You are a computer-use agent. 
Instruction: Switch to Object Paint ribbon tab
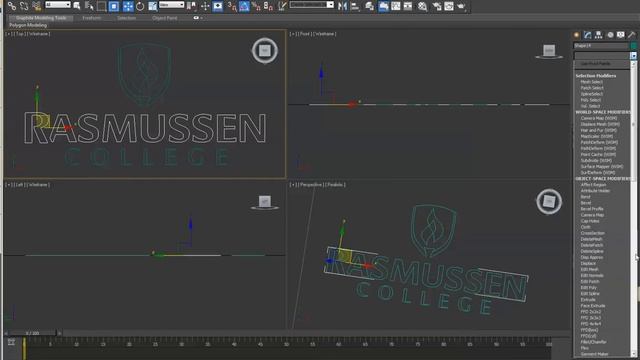(164, 18)
